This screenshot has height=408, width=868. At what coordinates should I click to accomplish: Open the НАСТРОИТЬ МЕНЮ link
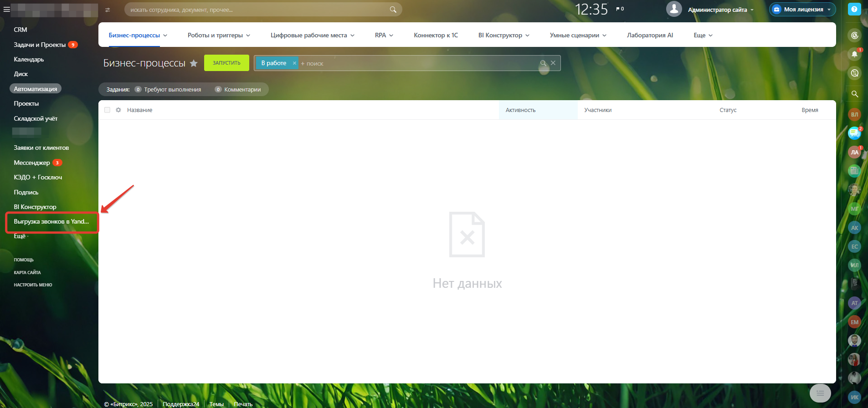coord(33,285)
